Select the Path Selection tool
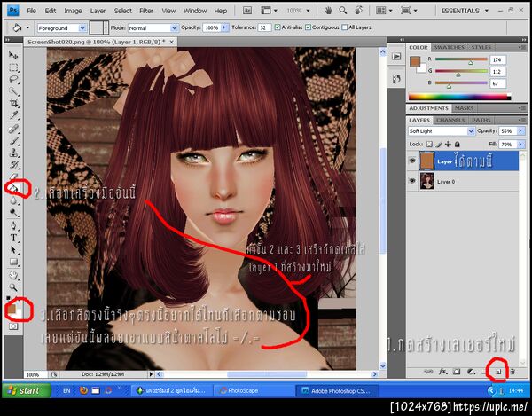Screen dimensions: 532x416 click(13, 250)
